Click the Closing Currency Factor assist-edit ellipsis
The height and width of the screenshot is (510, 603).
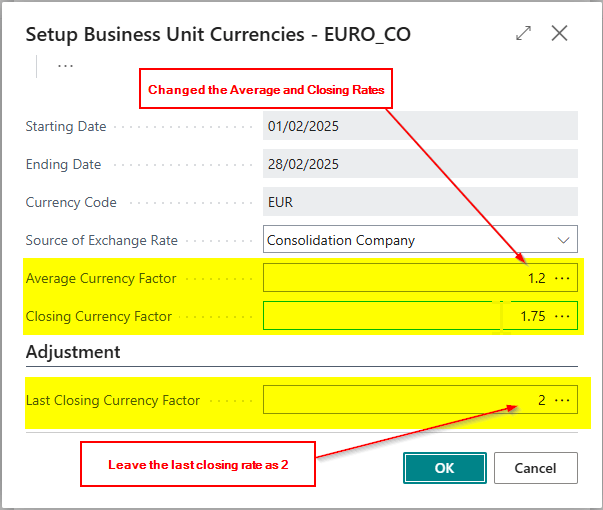point(562,316)
